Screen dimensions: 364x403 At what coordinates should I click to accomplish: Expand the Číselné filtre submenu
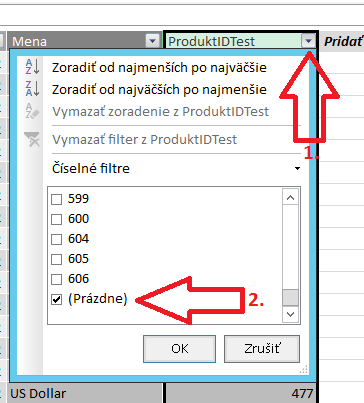176,168
